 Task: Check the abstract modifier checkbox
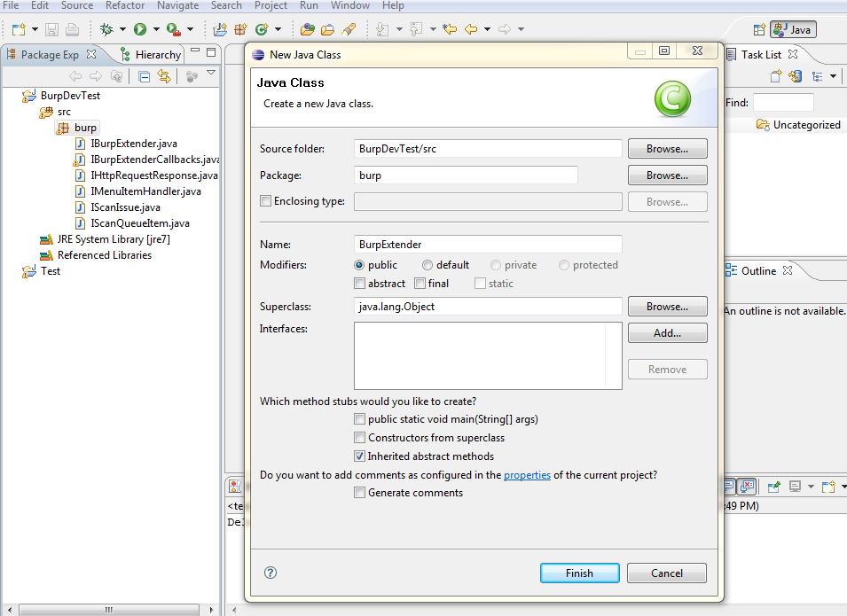[x=359, y=284]
